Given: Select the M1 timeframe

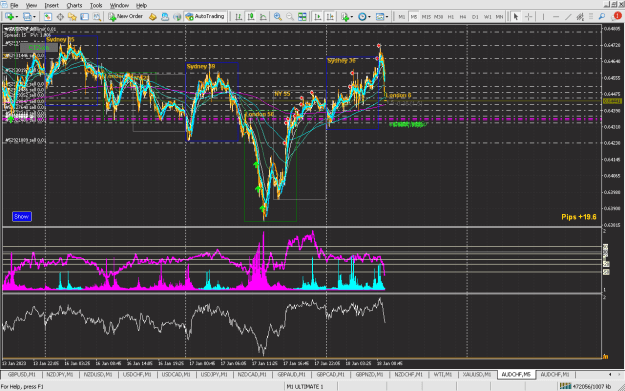Looking at the screenshot, I should 401,17.
